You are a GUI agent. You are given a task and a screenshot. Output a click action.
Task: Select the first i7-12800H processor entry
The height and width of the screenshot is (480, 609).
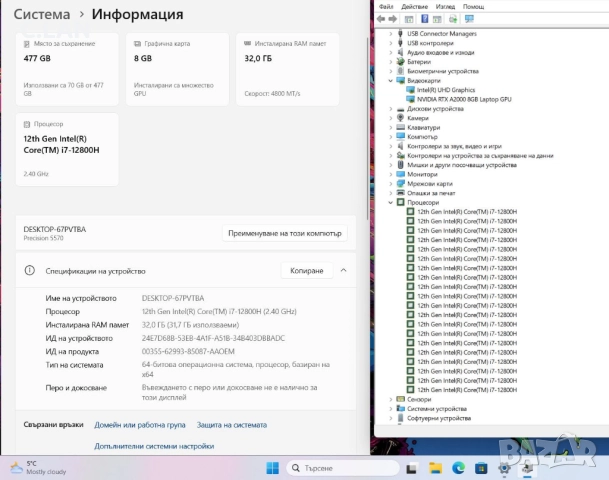pyautogui.click(x=467, y=212)
